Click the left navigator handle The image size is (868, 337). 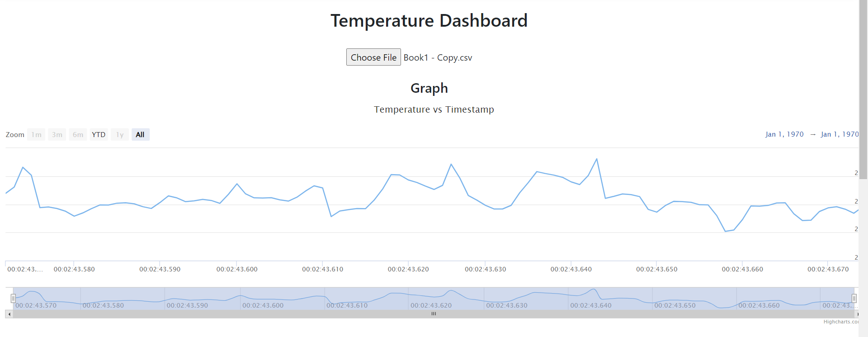pos(13,298)
